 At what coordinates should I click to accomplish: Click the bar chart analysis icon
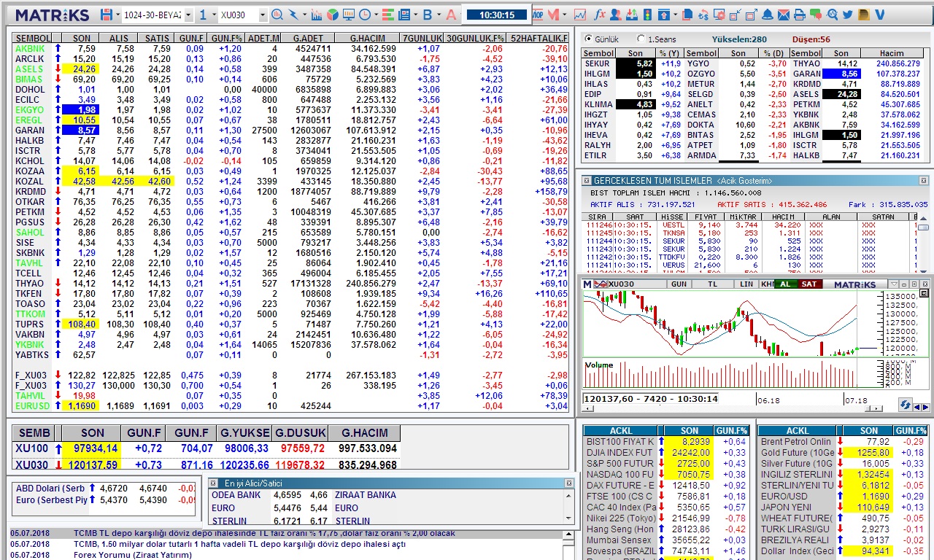pos(317,15)
